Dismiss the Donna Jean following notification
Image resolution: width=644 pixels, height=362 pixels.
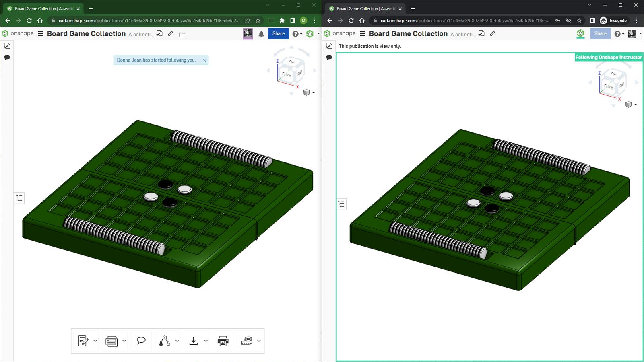pos(205,60)
